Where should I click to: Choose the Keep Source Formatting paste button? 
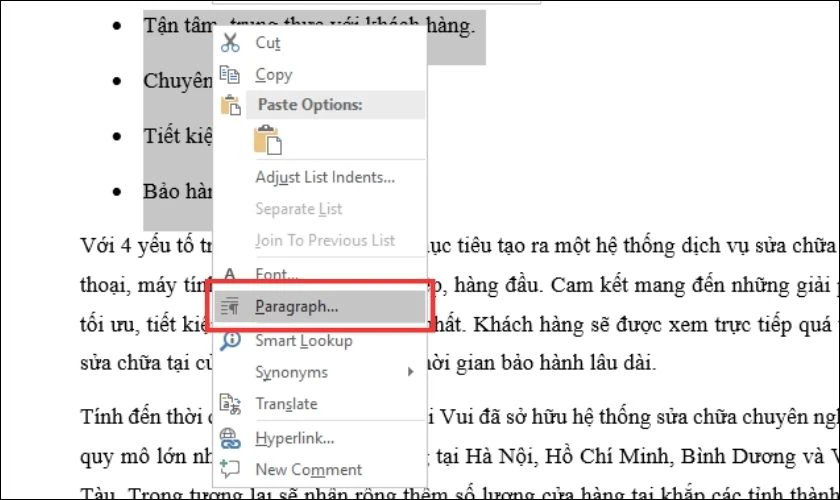[268, 140]
